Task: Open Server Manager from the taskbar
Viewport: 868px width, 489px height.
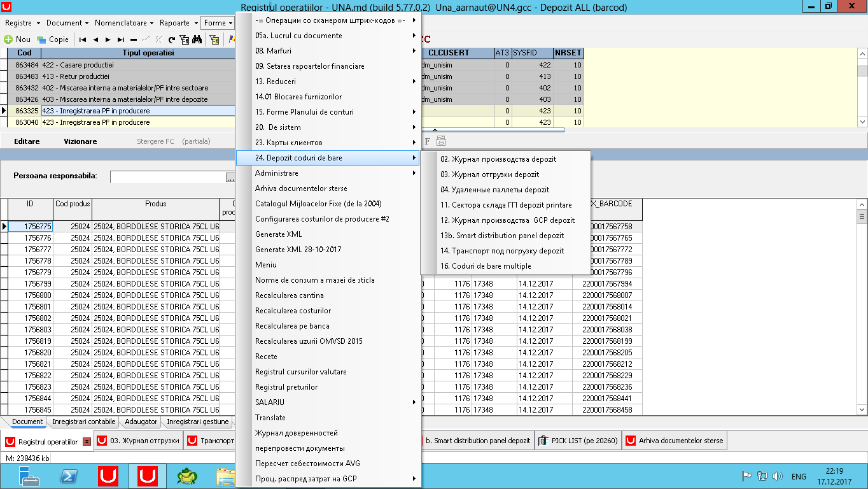Action: [29, 476]
